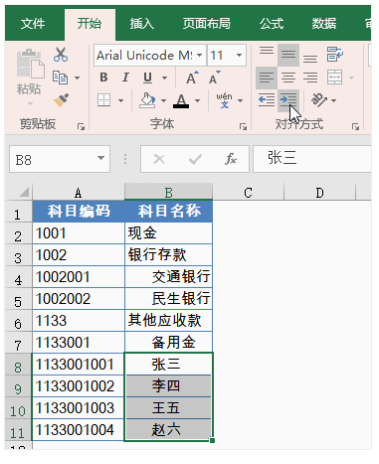This screenshot has height=464, width=379.
Task: Click the Paste clipboard icon
Action: click(x=30, y=63)
